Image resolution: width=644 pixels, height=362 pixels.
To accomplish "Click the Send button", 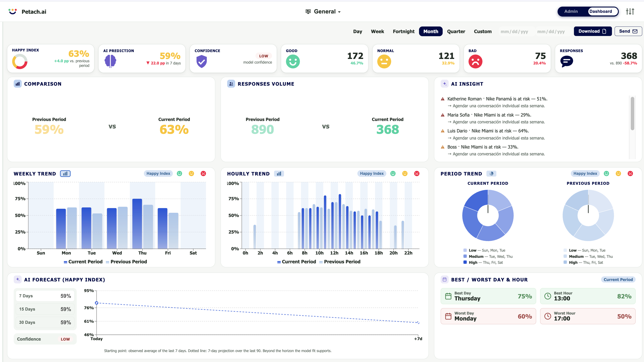I will tap(628, 31).
